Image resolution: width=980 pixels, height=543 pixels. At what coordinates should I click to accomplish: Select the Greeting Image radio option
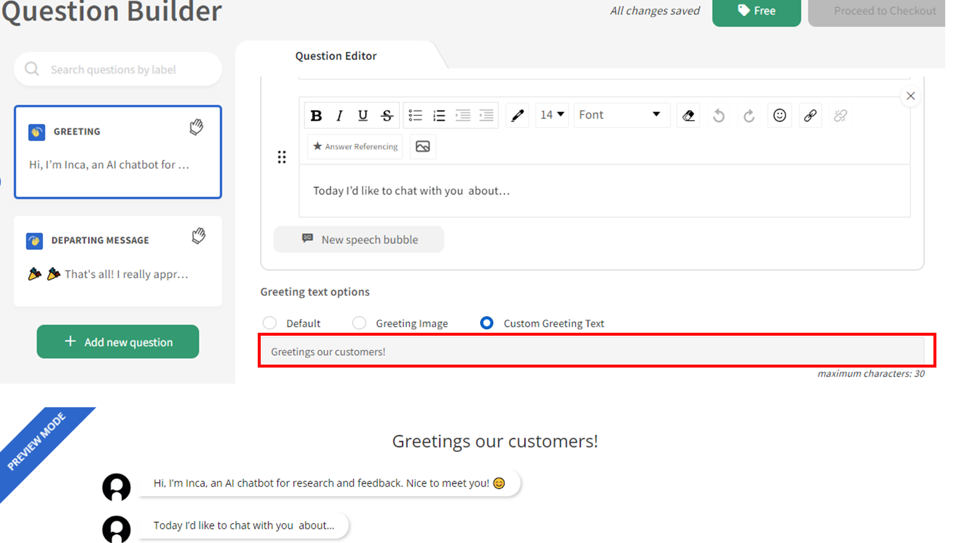tap(359, 323)
